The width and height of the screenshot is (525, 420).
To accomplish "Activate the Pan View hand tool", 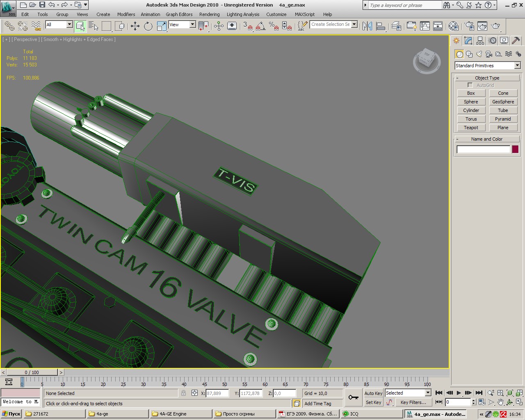I will (x=500, y=402).
